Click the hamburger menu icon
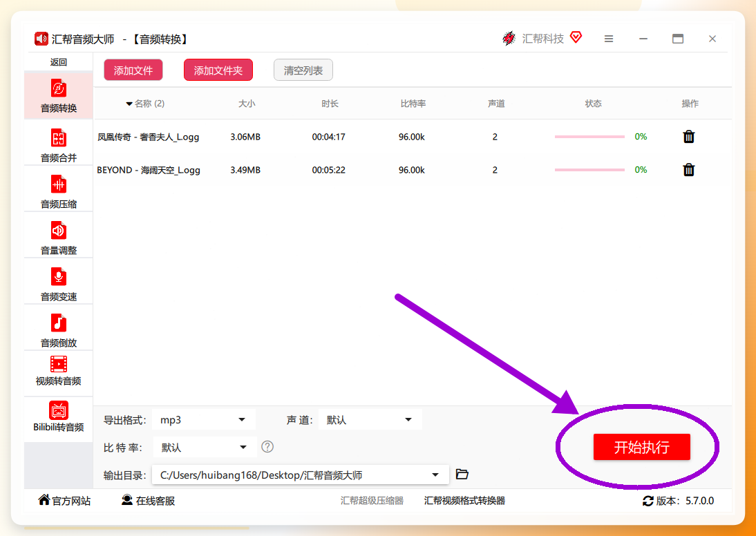The image size is (756, 536). 609,39
